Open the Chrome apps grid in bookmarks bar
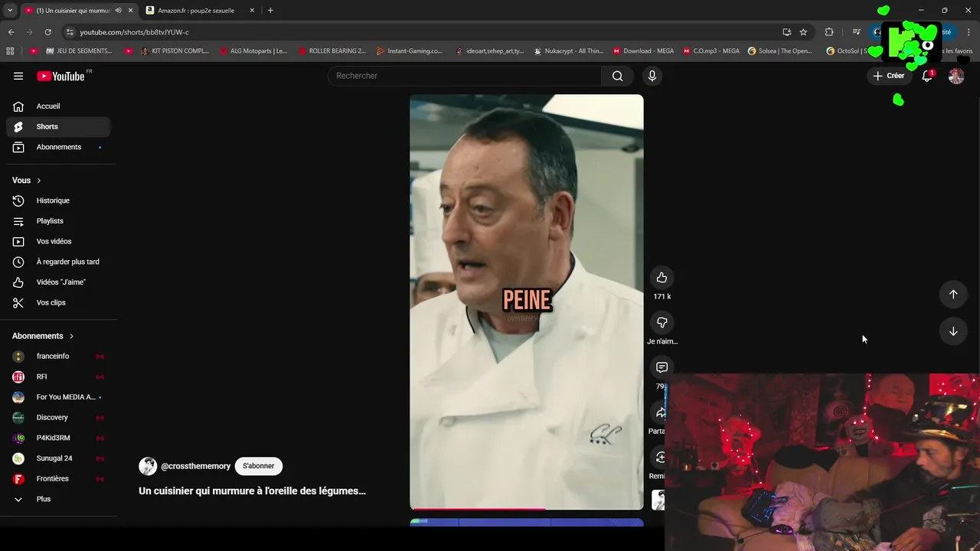Image resolution: width=980 pixels, height=551 pixels. [x=10, y=51]
